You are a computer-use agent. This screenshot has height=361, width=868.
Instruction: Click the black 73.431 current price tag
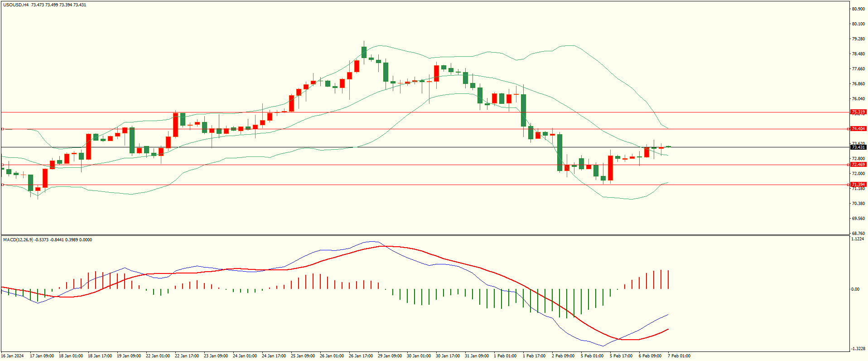(858, 147)
